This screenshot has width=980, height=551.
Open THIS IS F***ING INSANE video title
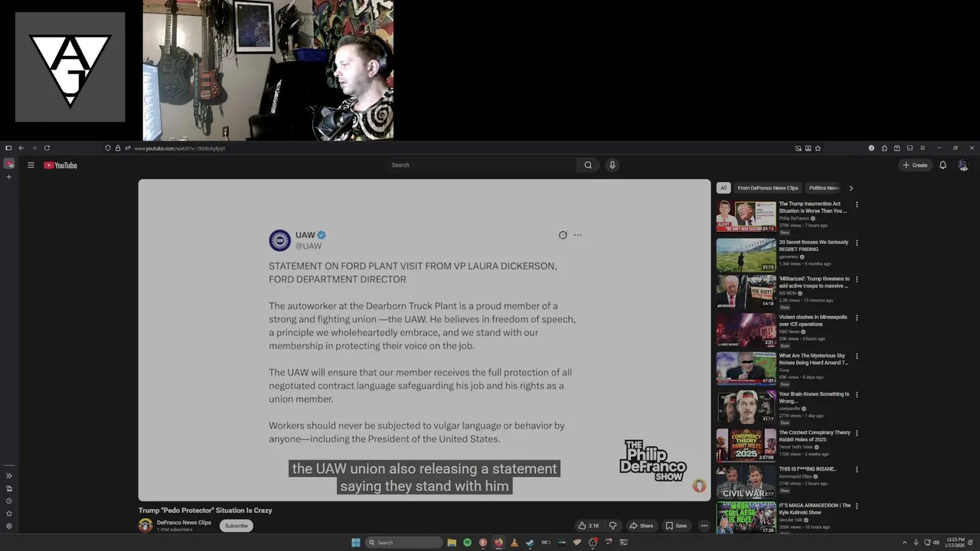[808, 469]
